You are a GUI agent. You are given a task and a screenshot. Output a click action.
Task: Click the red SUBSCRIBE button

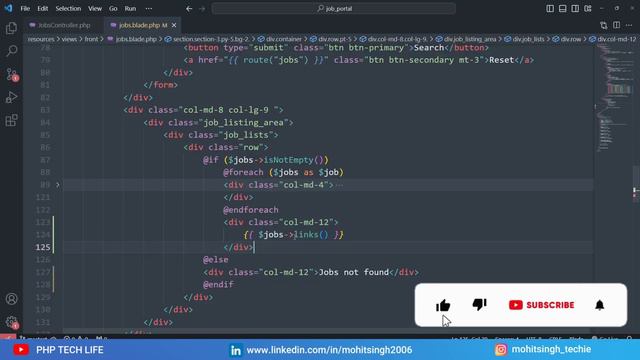click(542, 305)
